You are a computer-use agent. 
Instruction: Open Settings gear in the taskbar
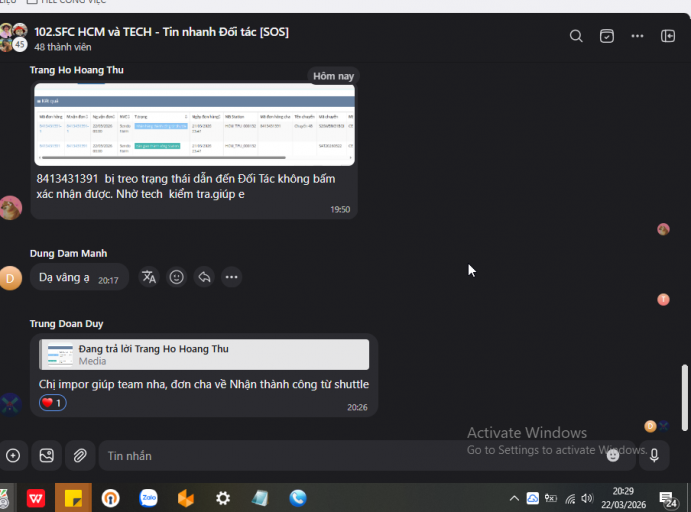click(223, 498)
